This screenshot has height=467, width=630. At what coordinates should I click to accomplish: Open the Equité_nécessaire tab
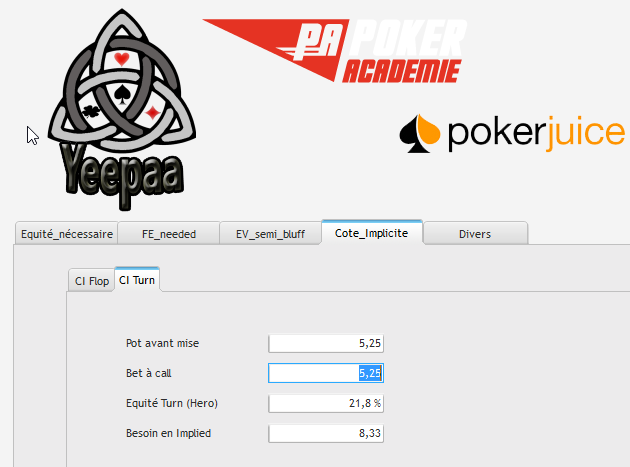67,234
